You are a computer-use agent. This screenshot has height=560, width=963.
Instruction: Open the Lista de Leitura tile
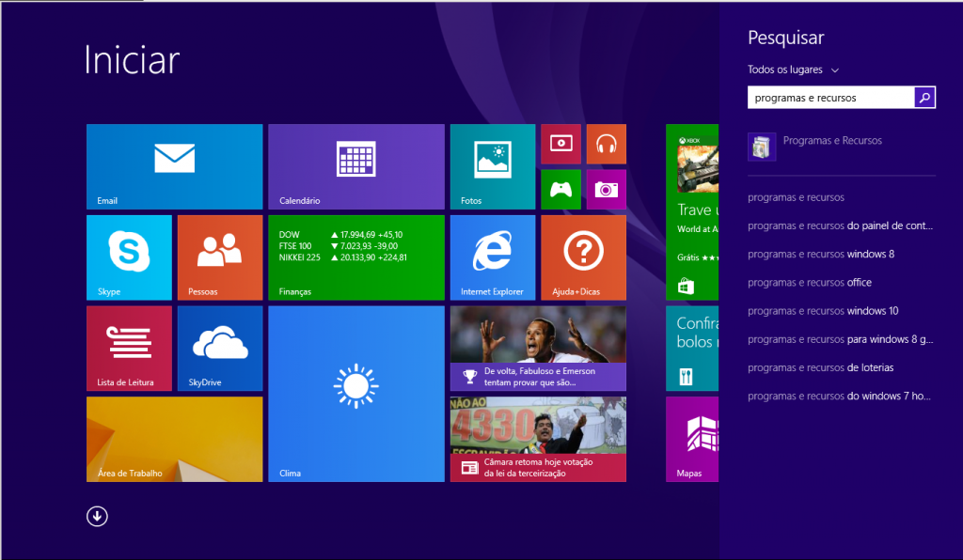click(129, 349)
